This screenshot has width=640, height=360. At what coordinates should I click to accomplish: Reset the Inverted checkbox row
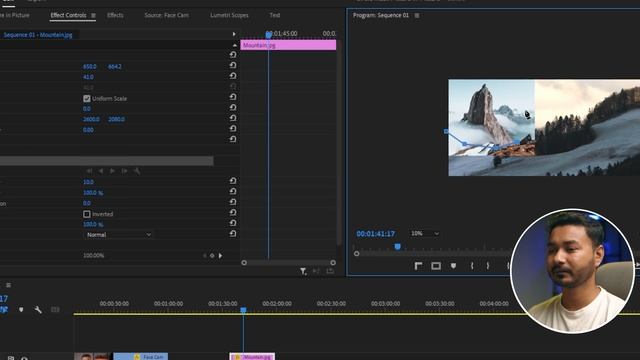[x=233, y=213]
